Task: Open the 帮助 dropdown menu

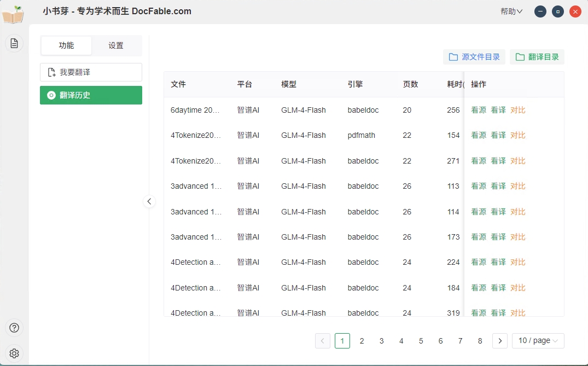Action: coord(511,11)
